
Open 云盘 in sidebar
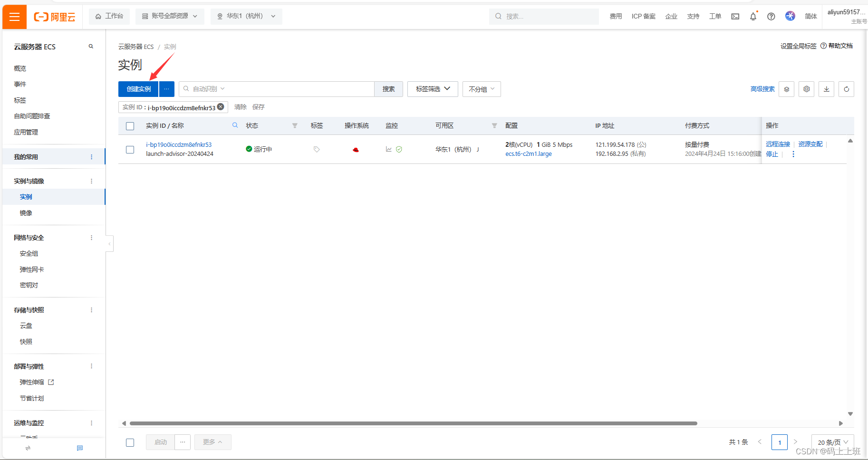coord(26,326)
